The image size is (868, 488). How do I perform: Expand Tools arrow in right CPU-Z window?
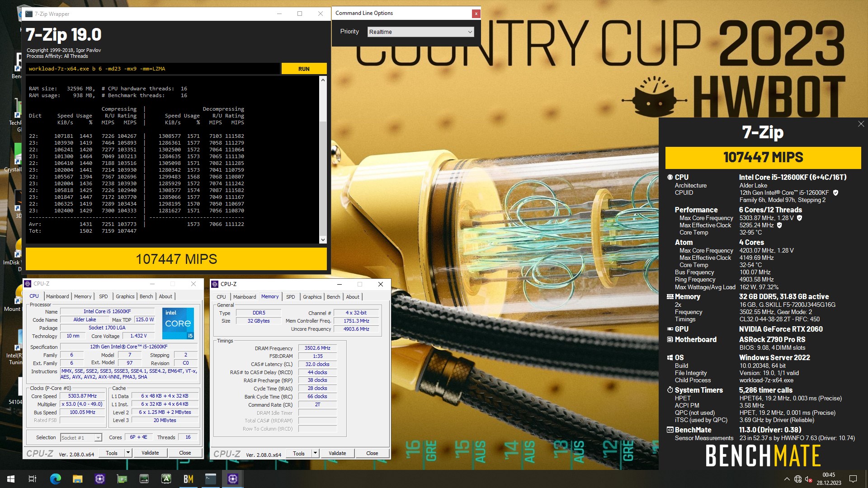pos(315,453)
